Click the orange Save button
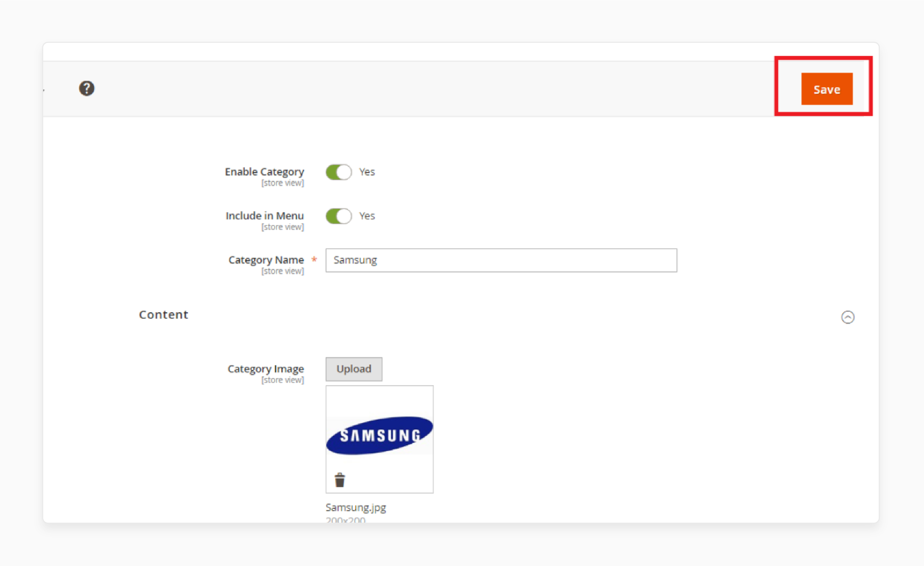Image resolution: width=924 pixels, height=566 pixels. (827, 89)
